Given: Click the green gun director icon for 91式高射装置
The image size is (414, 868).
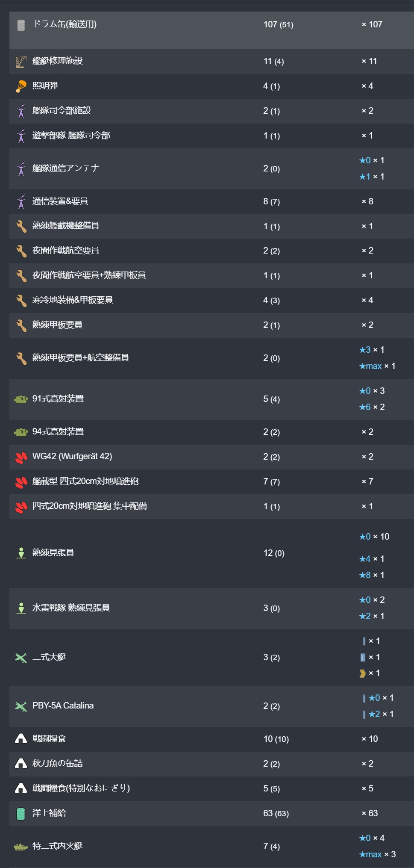Looking at the screenshot, I should tap(21, 399).
